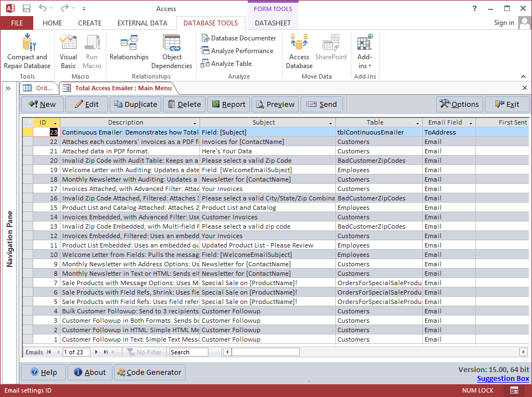Switch to the CREATE ribbon tab
The height and width of the screenshot is (397, 532).
[90, 23]
